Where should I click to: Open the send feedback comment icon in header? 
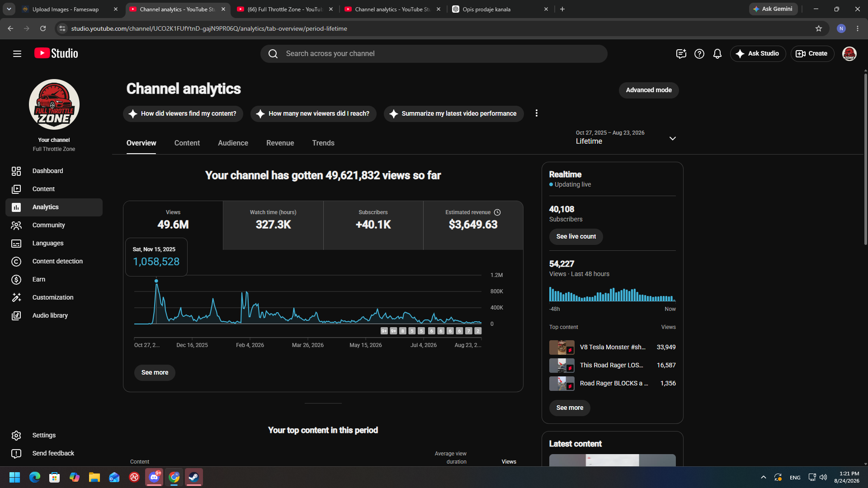pos(681,54)
